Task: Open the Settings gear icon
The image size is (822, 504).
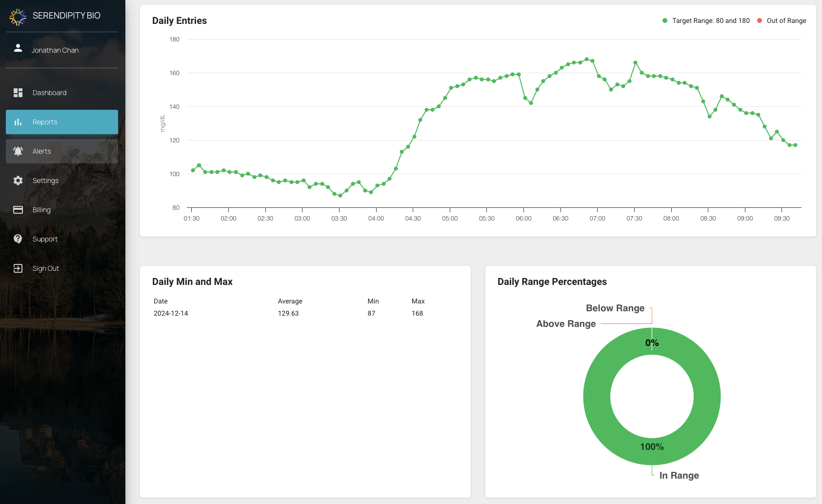Action: pyautogui.click(x=18, y=181)
